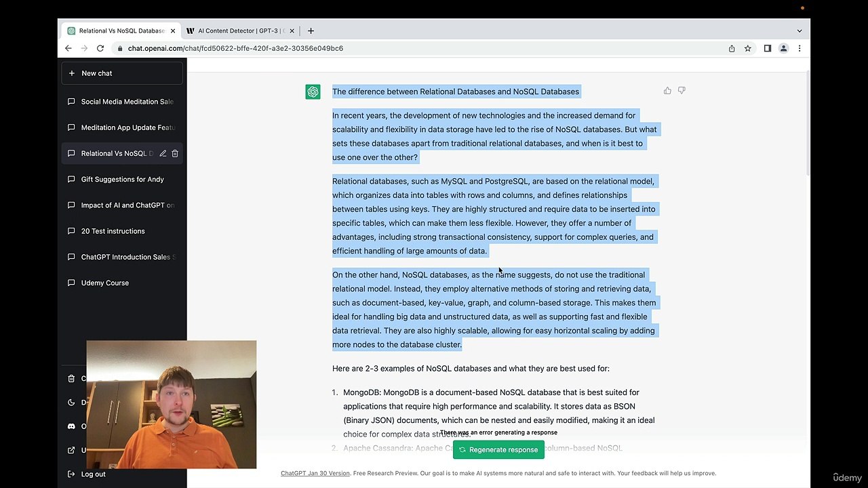The height and width of the screenshot is (488, 868).
Task: Click the ChatGPT avatar icon
Action: [x=313, y=91]
